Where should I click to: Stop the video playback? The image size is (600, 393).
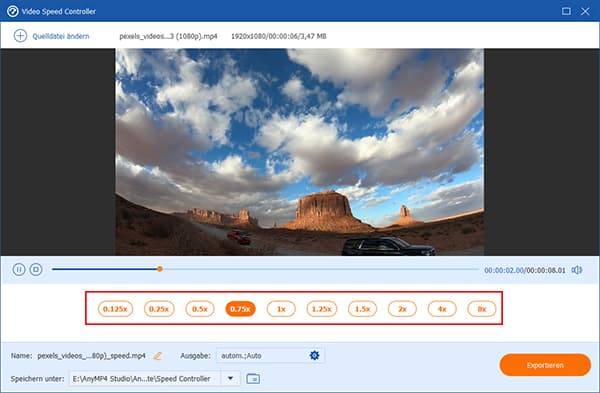coord(36,269)
